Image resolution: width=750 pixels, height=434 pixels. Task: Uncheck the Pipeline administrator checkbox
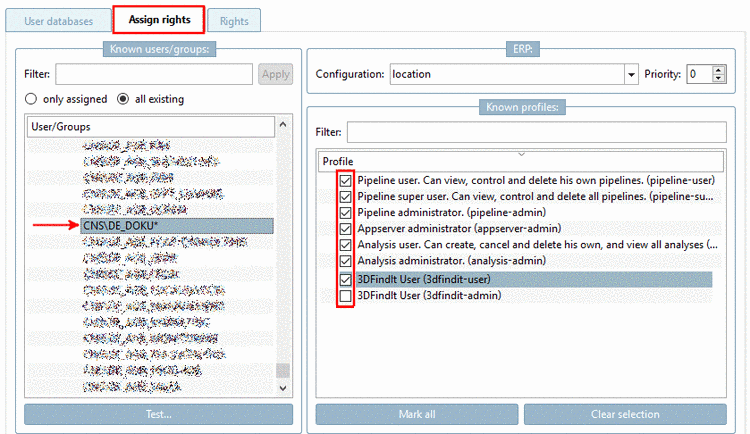coord(345,212)
